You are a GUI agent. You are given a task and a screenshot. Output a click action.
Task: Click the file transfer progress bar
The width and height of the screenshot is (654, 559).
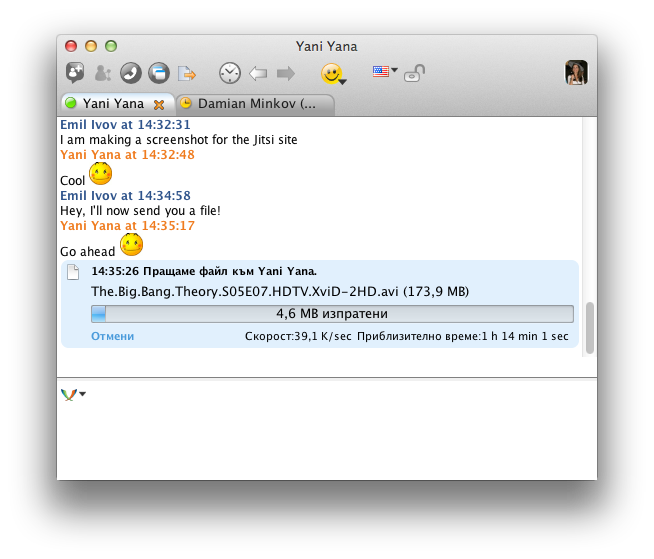[x=332, y=313]
